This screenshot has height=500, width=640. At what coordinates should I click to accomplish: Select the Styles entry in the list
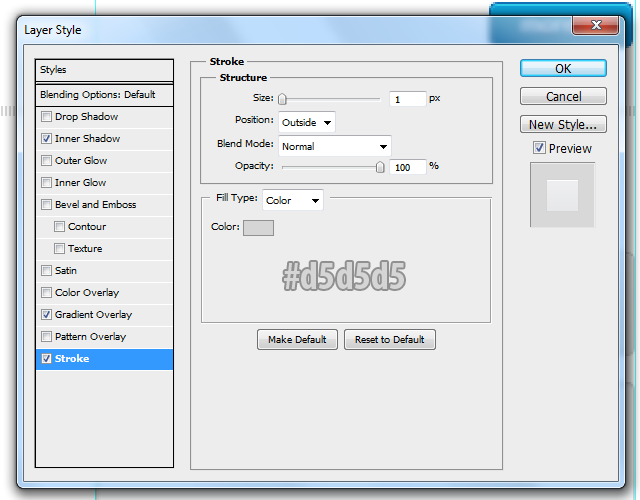click(104, 70)
